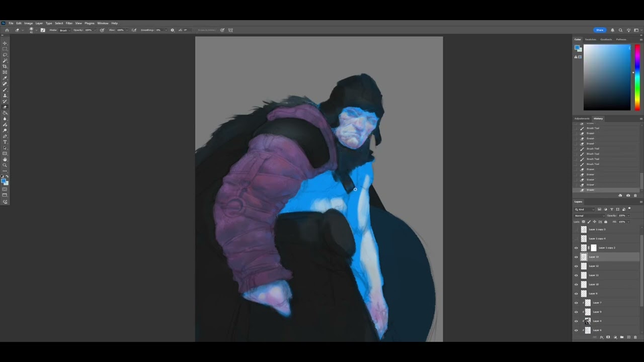Open the Filter menu
Viewport: 644px width, 362px height.
point(69,23)
